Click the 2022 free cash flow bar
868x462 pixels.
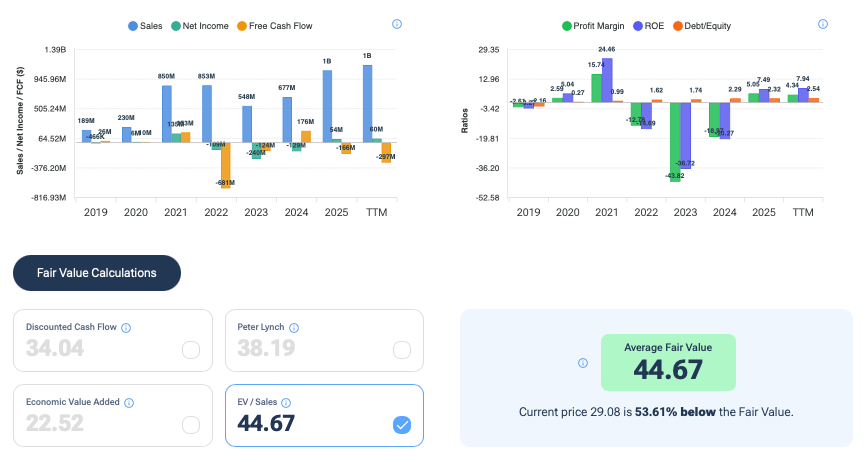click(226, 165)
